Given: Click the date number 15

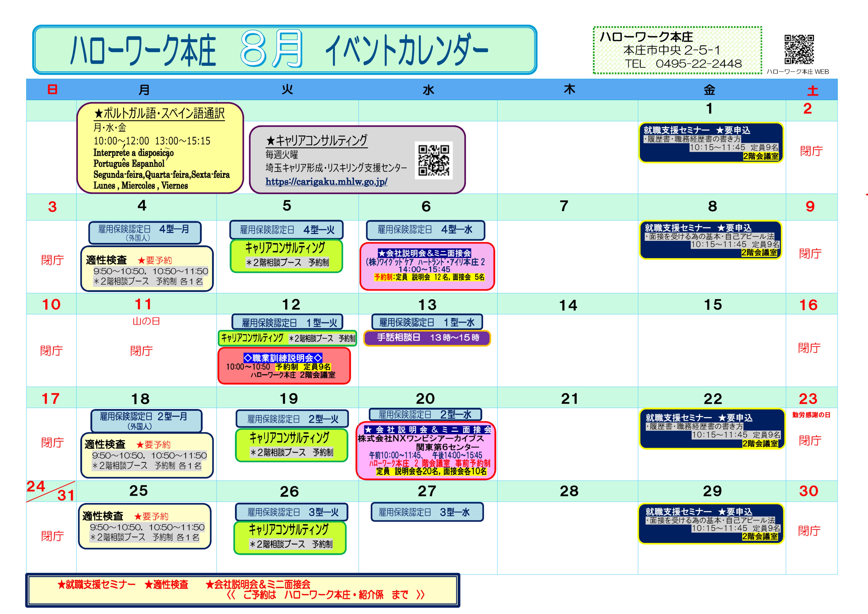Looking at the screenshot, I should [x=713, y=305].
